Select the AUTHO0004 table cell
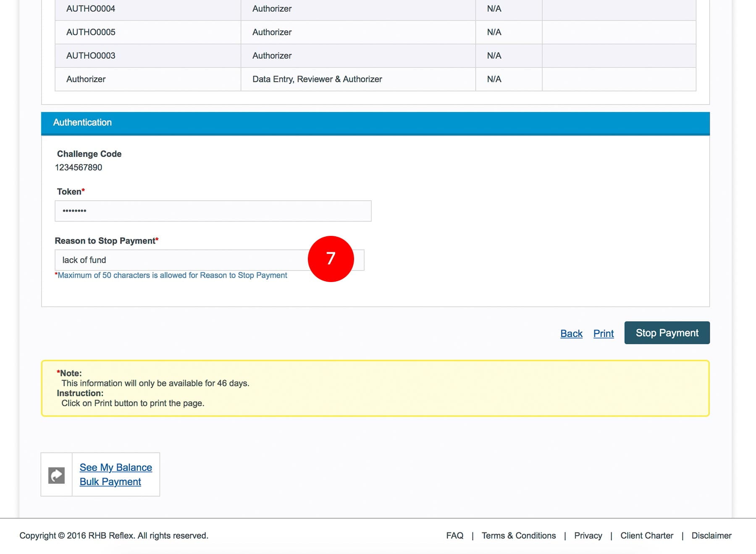The height and width of the screenshot is (554, 756). pyautogui.click(x=91, y=9)
